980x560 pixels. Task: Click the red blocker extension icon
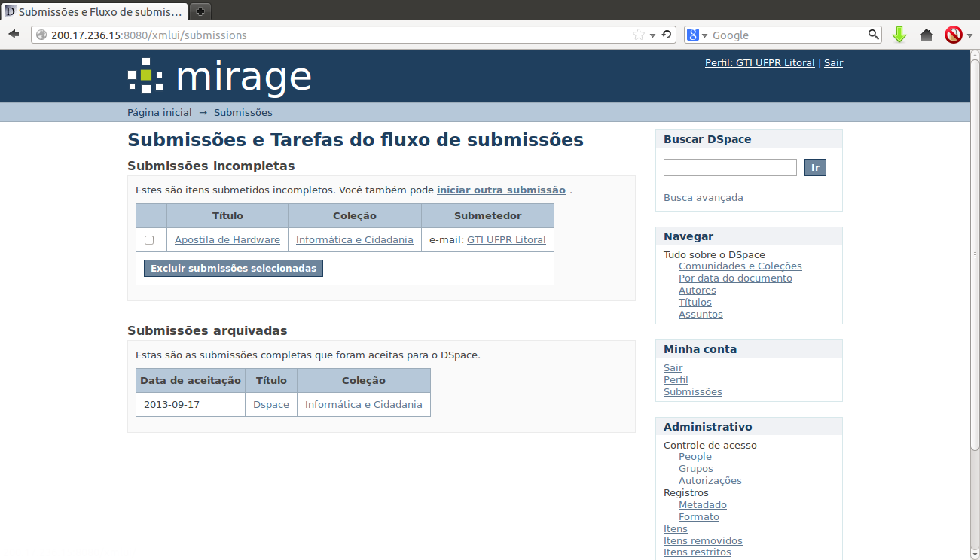952,35
